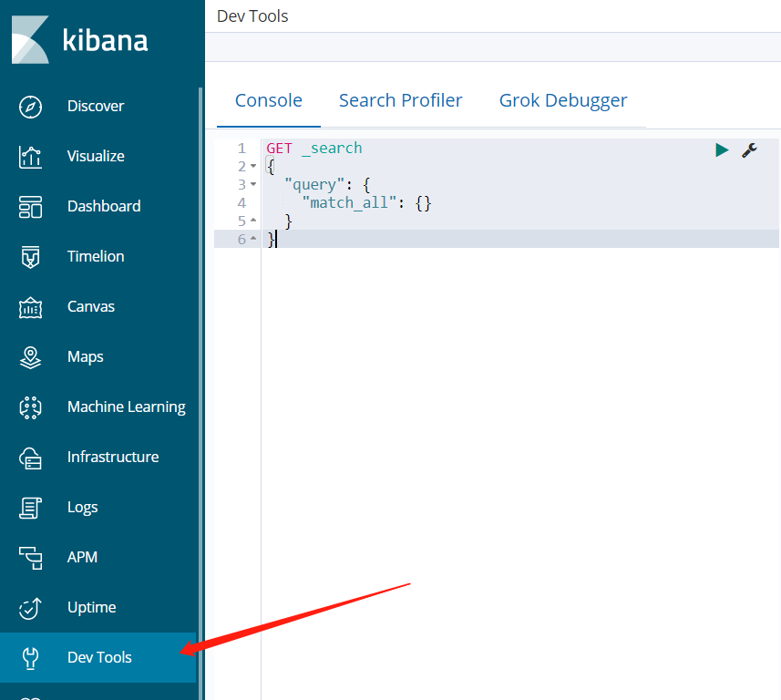Click the Maps pin icon
The image size is (781, 700).
30,357
